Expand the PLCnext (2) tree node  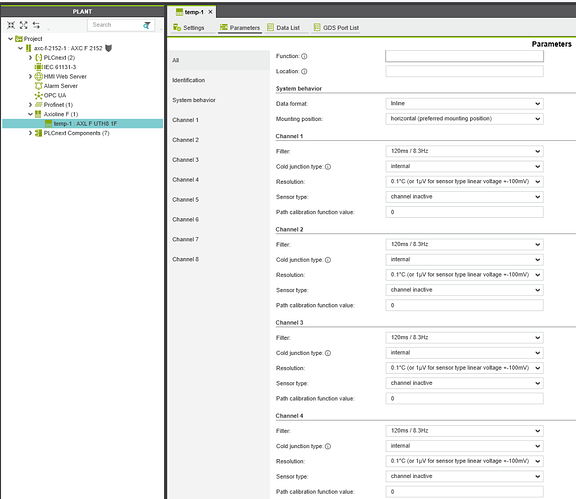coord(30,58)
